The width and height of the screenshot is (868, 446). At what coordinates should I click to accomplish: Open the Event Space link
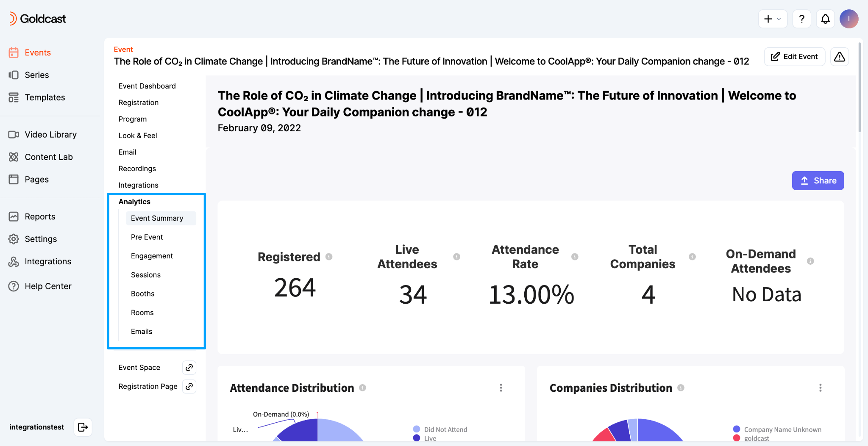pos(139,368)
